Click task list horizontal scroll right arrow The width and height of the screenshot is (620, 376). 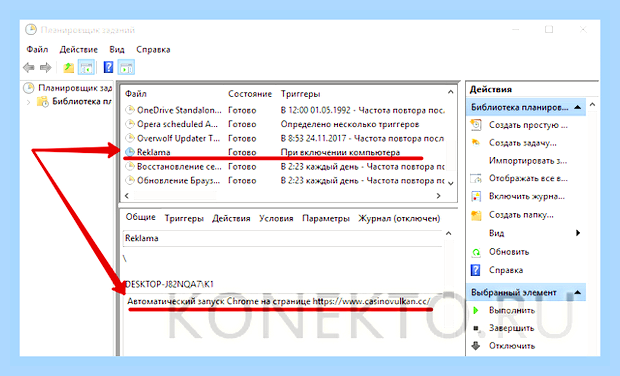pos(438,196)
